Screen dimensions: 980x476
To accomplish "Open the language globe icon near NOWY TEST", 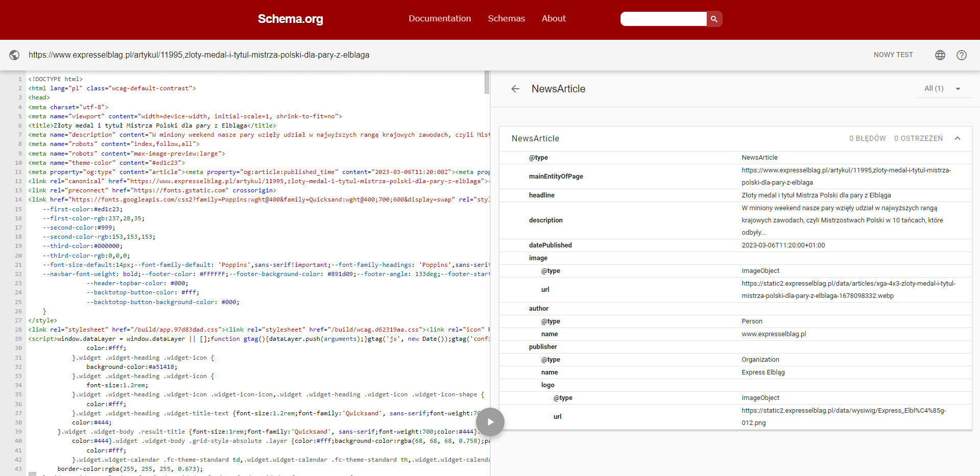I will coord(940,55).
